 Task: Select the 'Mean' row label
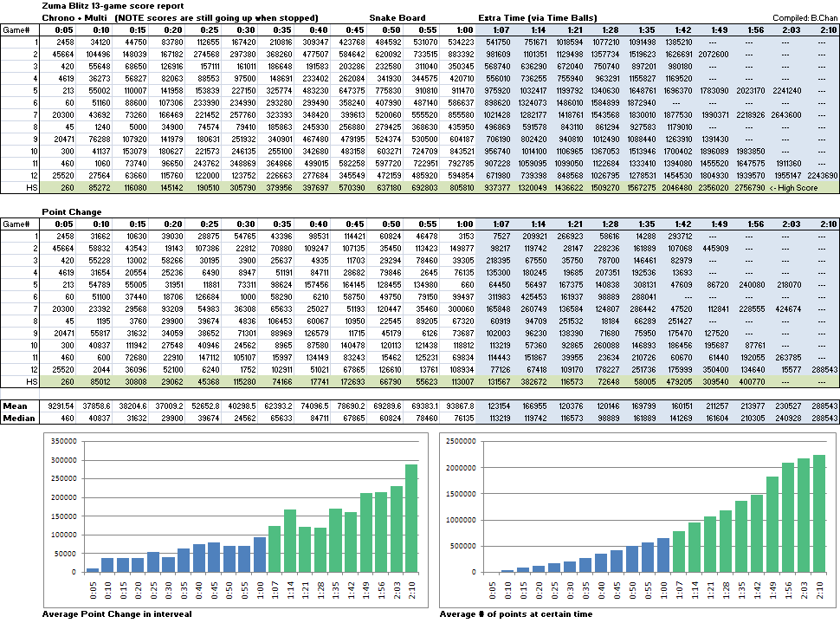coord(15,406)
